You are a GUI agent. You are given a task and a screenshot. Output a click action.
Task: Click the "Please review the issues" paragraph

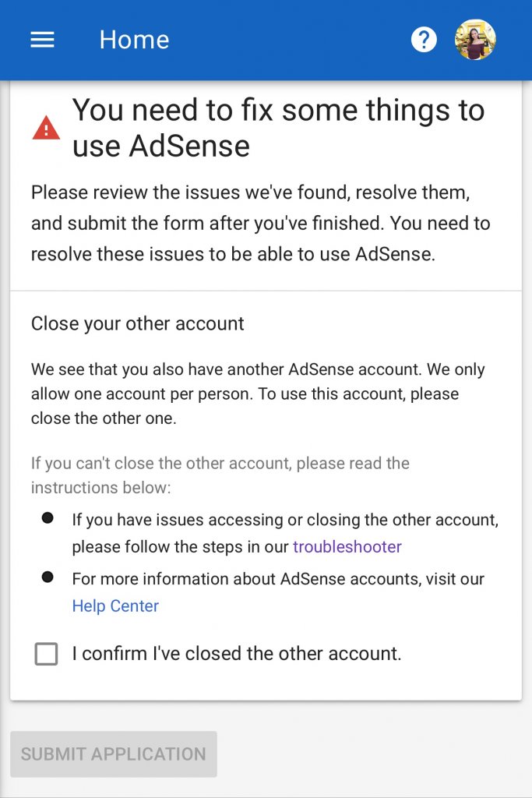[260, 223]
